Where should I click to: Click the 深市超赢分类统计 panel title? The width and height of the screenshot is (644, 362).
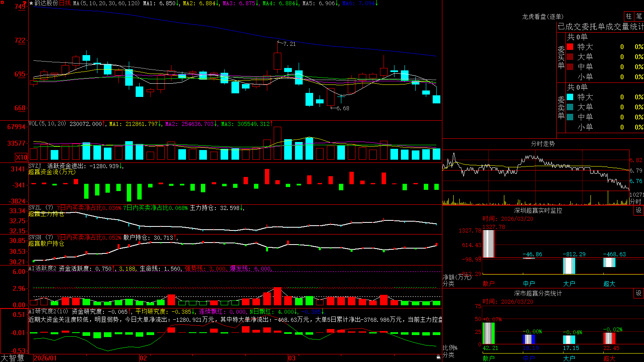(x=538, y=293)
